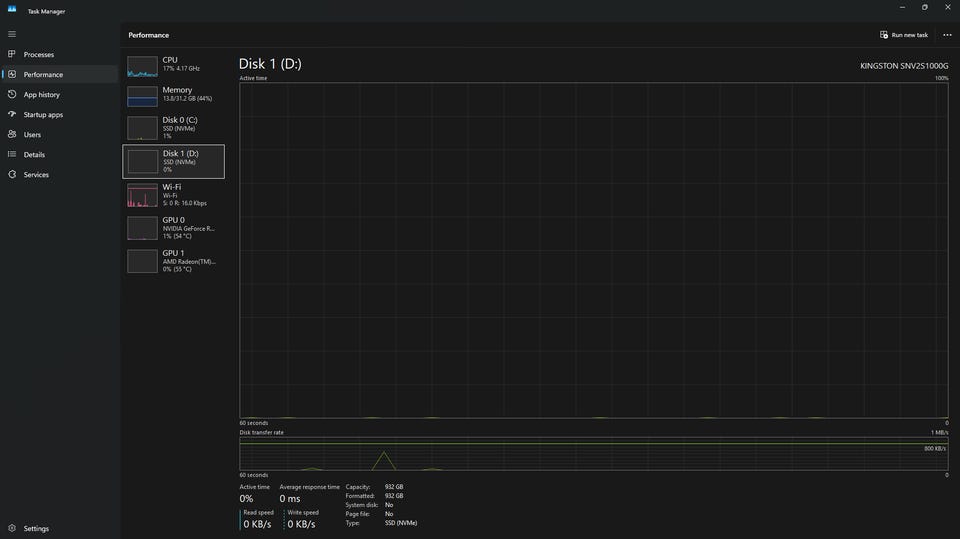The height and width of the screenshot is (539, 960).
Task: Open the Settings gear icon
Action: 12,528
